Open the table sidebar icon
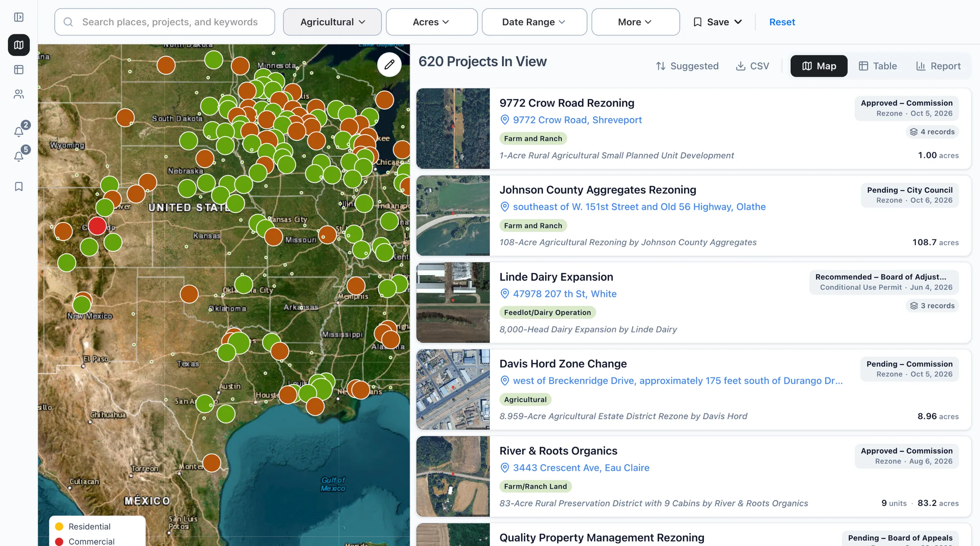980x546 pixels. click(19, 69)
